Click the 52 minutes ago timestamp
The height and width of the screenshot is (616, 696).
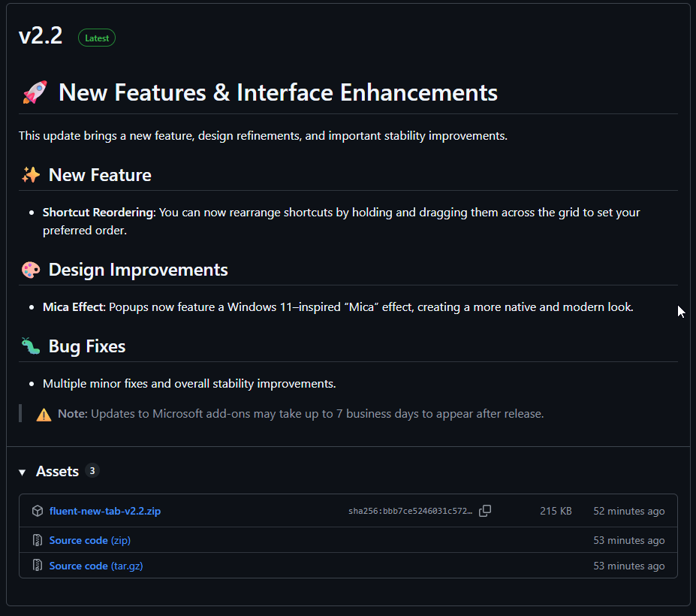pos(628,511)
